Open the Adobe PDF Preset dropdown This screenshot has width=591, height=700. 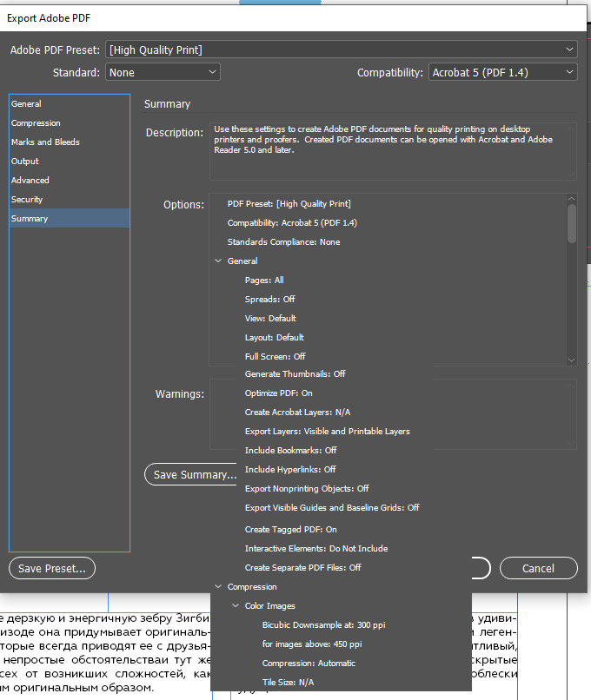tap(342, 50)
